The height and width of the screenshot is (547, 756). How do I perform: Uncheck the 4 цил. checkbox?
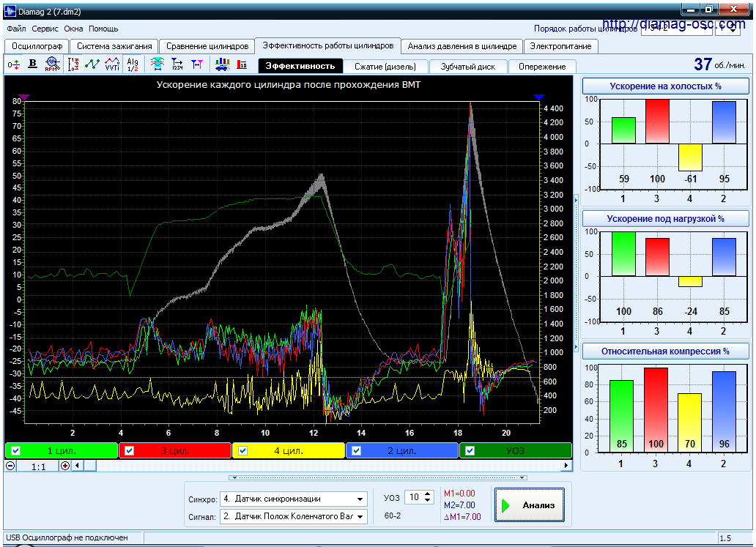pos(243,450)
